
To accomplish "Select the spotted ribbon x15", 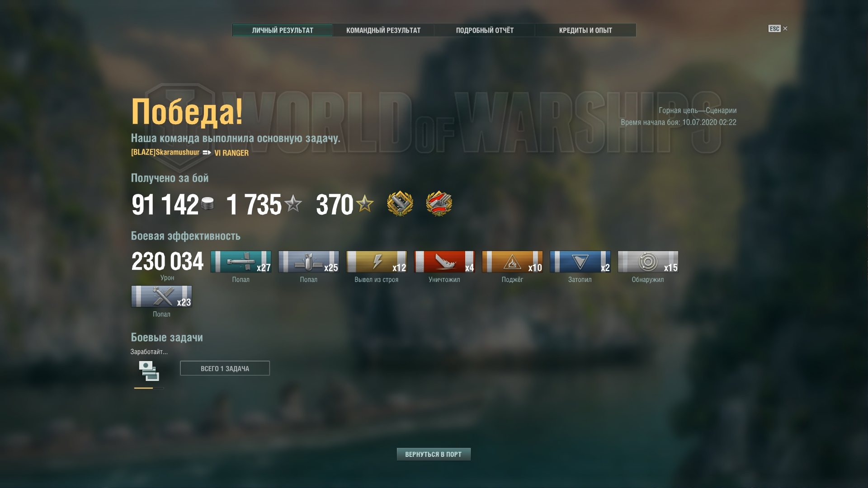I will coord(648,262).
